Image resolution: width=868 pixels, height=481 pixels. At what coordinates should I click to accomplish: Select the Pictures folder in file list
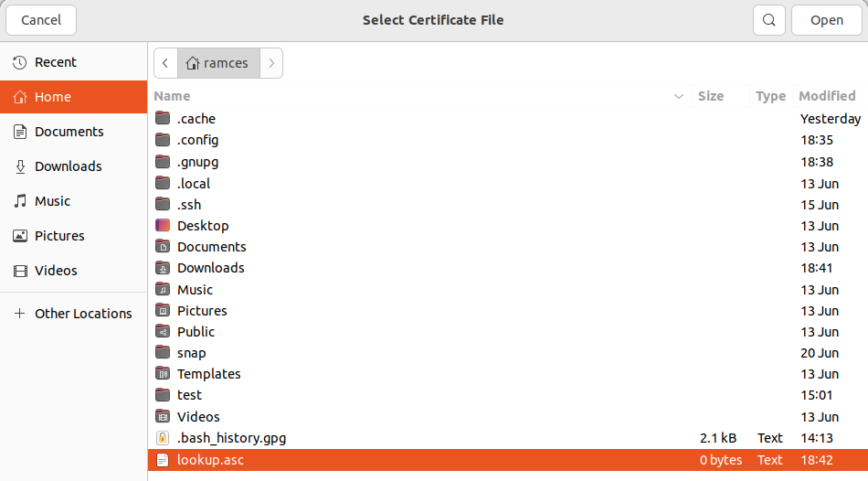point(508,311)
